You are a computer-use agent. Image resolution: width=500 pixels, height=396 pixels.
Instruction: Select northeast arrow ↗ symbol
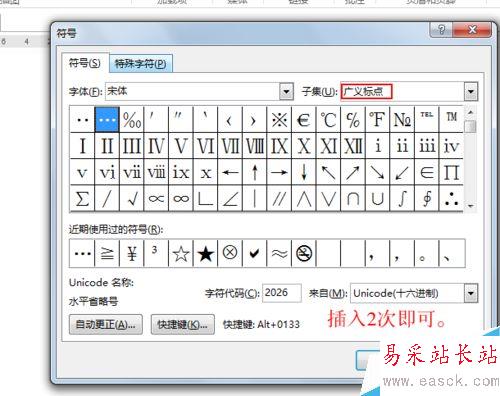pyautogui.click(x=353, y=172)
